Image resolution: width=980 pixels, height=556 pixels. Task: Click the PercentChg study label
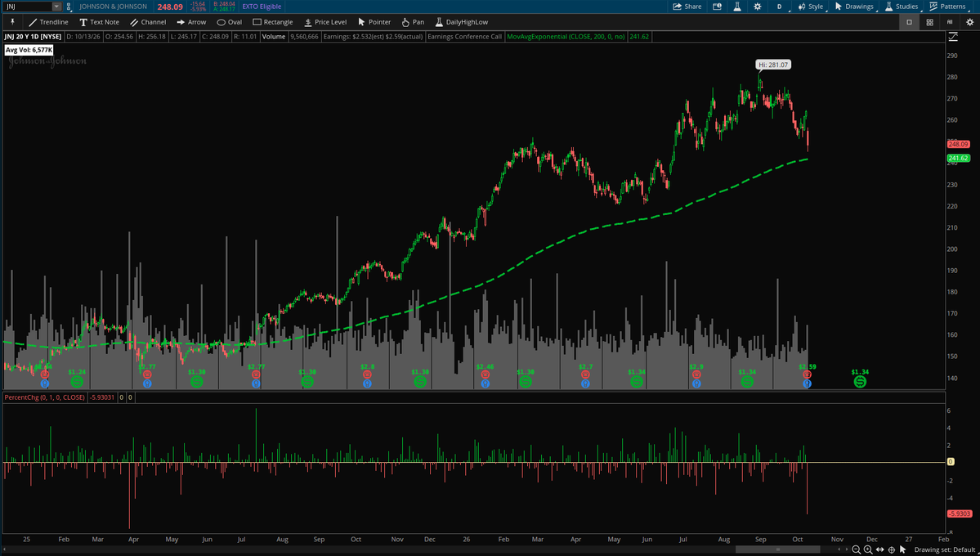coord(44,397)
